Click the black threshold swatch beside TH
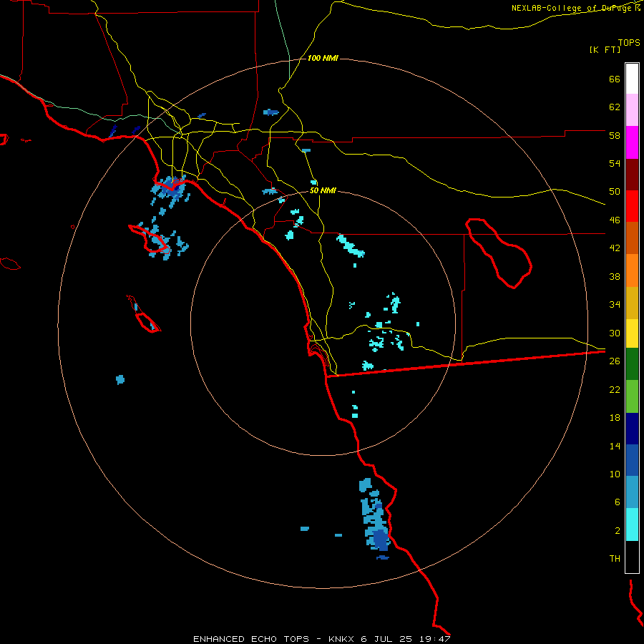Viewport: 644px width, 644px height. (x=632, y=557)
